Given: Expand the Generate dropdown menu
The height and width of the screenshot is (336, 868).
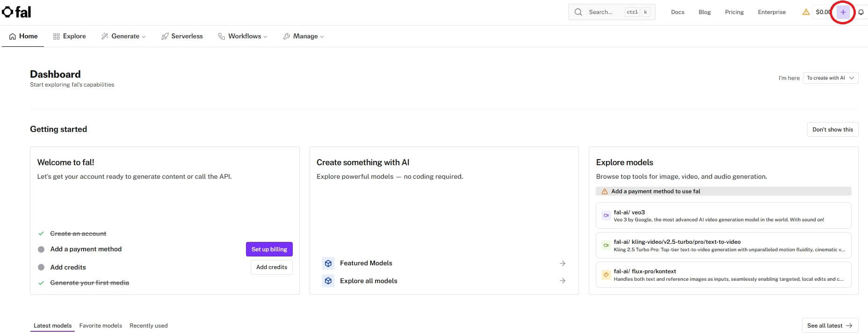Looking at the screenshot, I should click(x=124, y=37).
